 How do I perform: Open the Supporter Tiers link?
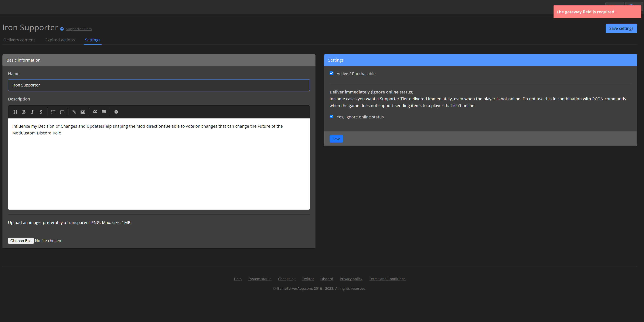79,29
